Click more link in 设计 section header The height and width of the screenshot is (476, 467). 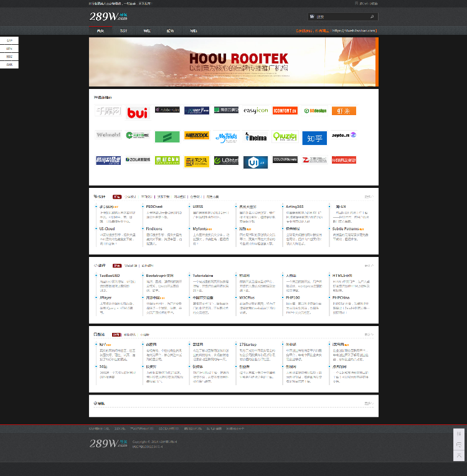(x=369, y=197)
